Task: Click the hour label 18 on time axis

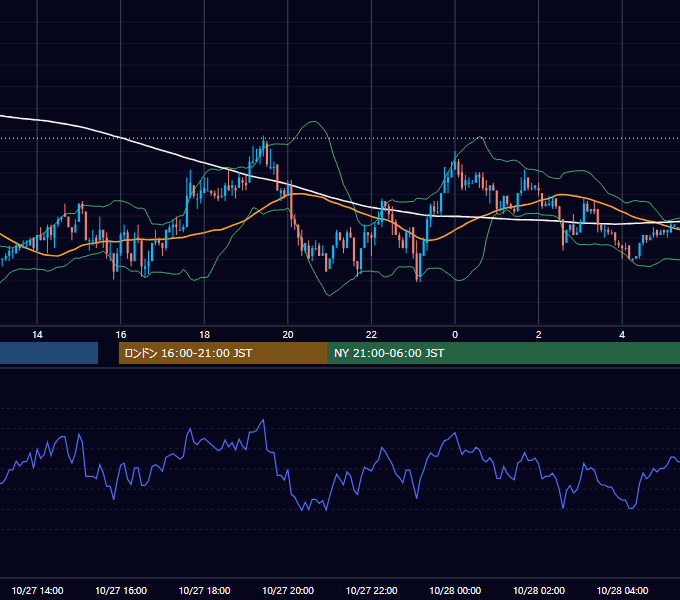Action: (204, 335)
